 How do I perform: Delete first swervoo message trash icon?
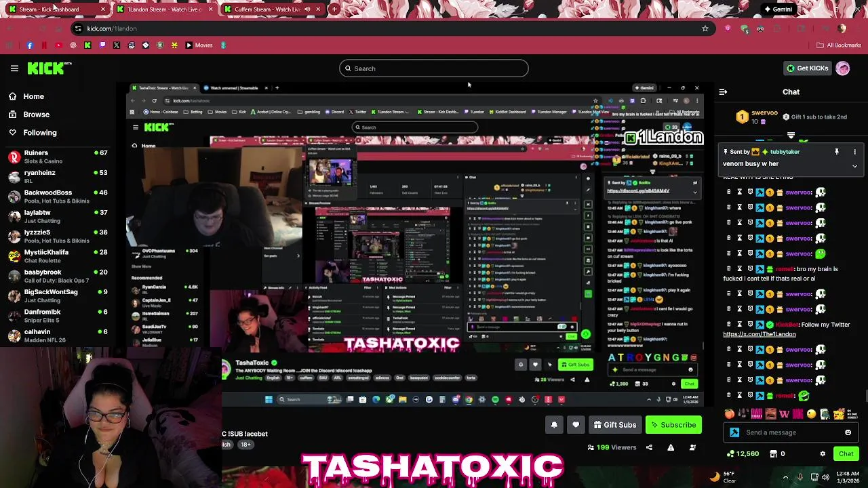[x=729, y=192]
